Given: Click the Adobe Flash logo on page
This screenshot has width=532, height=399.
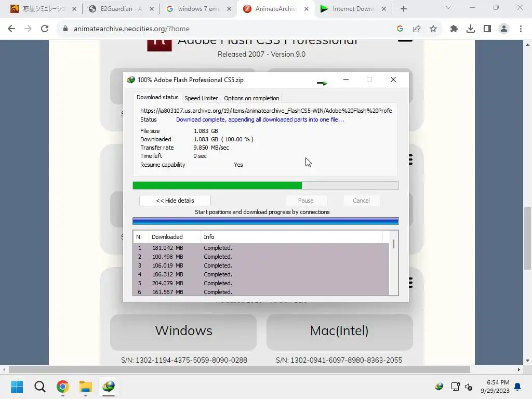Looking at the screenshot, I should point(159,45).
